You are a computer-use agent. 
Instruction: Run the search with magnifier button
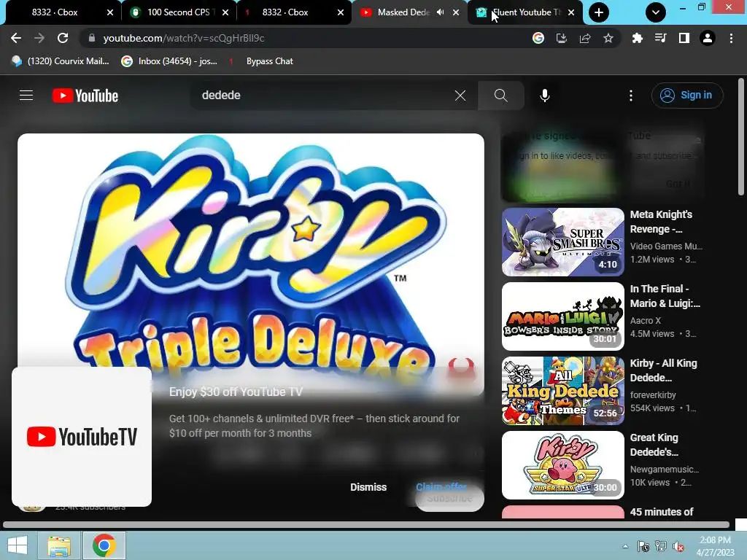(500, 96)
